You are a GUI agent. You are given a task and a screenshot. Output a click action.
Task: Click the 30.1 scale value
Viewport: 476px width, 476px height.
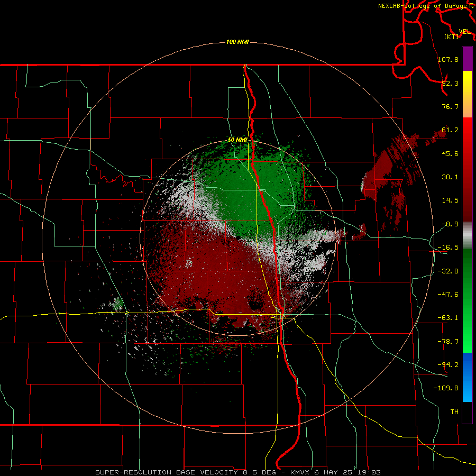(450, 177)
